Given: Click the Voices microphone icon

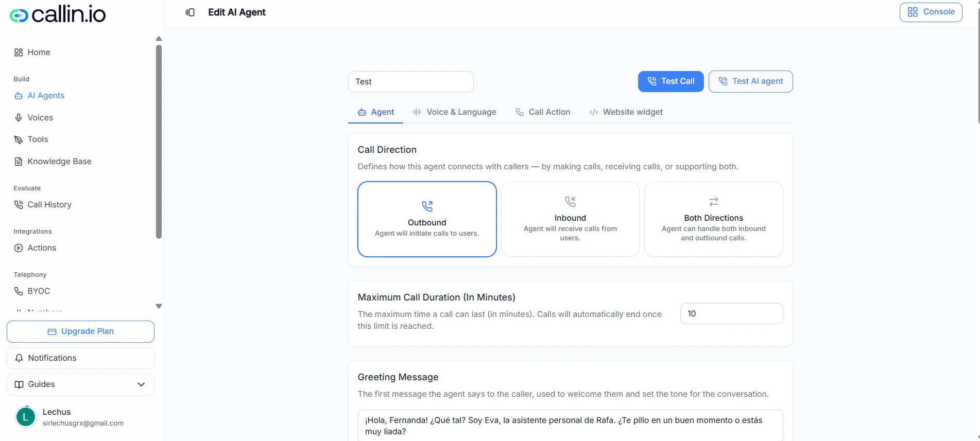Looking at the screenshot, I should click(19, 118).
